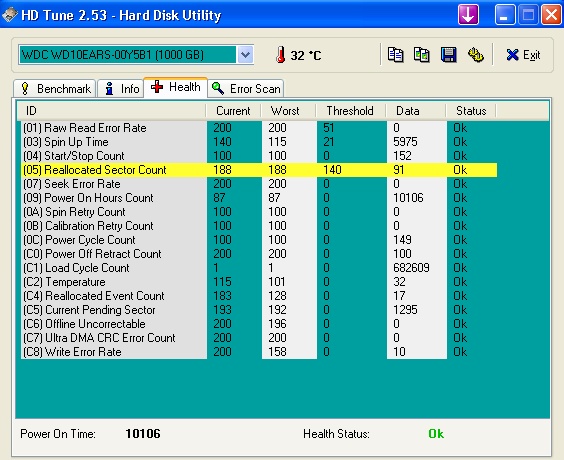The width and height of the screenshot is (564, 460).
Task: Select the (C7) Ultra DMA CRC Error Count row
Action: coord(259,338)
